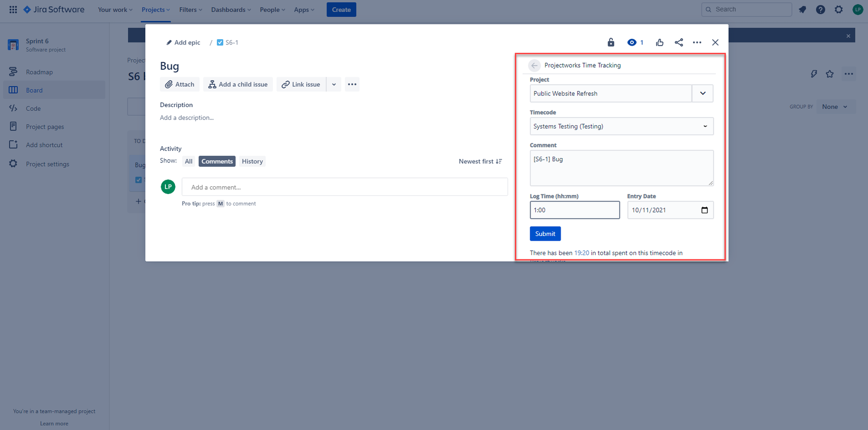Click the Jira Software logo

pos(54,10)
